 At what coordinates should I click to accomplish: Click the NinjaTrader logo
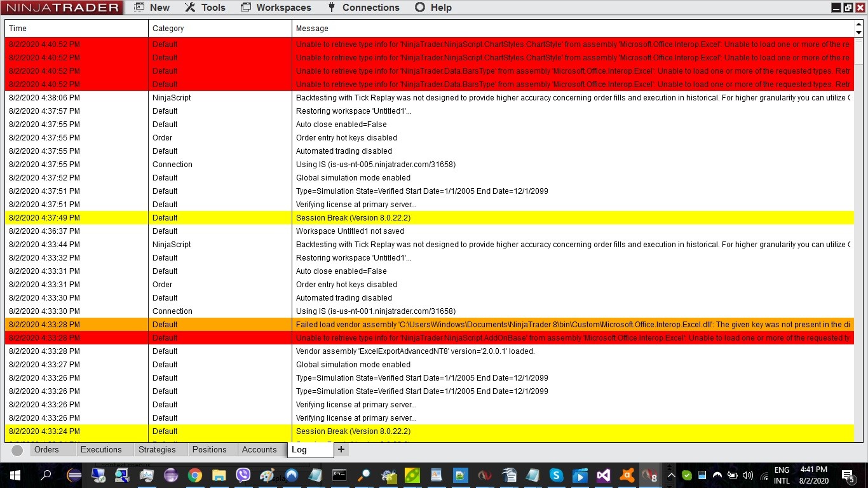(x=62, y=8)
